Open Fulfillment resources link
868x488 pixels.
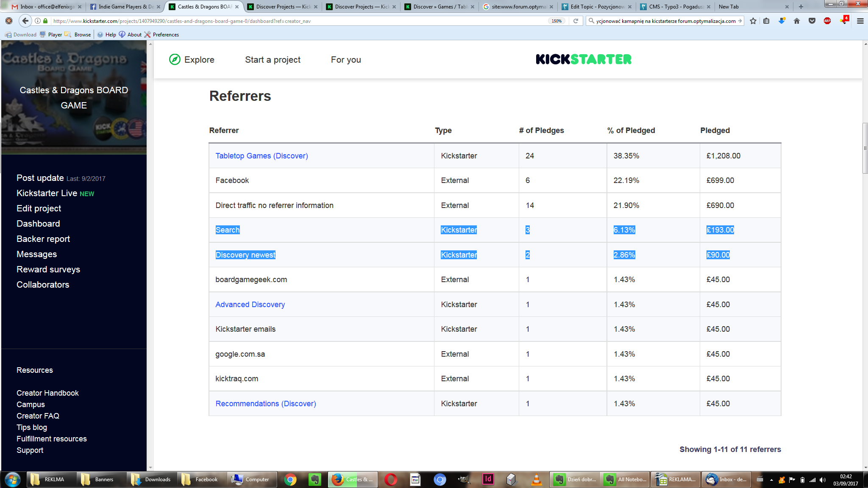coord(52,439)
